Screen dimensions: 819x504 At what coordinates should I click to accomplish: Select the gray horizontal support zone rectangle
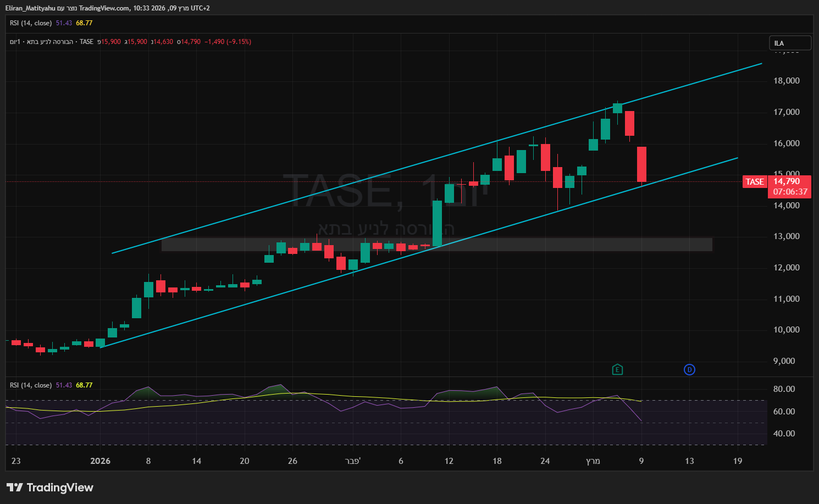[x=437, y=245]
